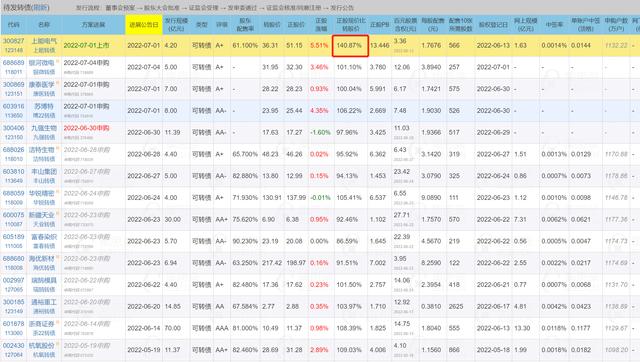Viewport: 640px width, 362px height.
Task: Open stock code 603916 link
Action: [x=13, y=106]
